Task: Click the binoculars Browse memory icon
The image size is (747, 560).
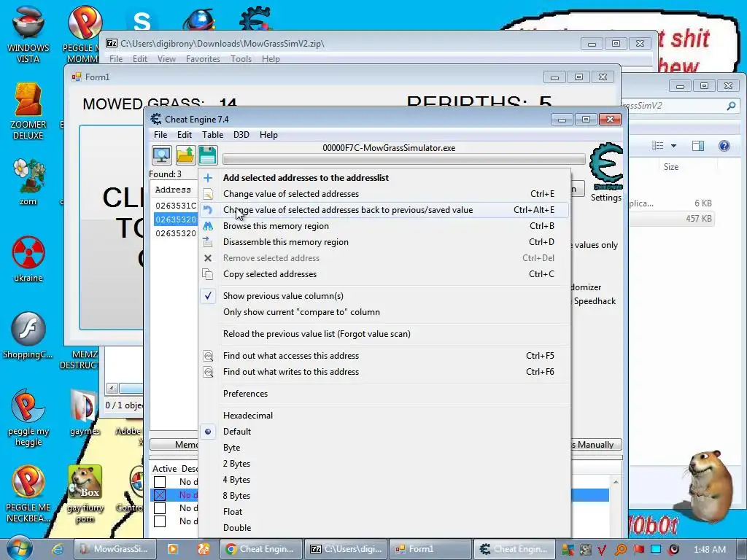Action: (208, 226)
